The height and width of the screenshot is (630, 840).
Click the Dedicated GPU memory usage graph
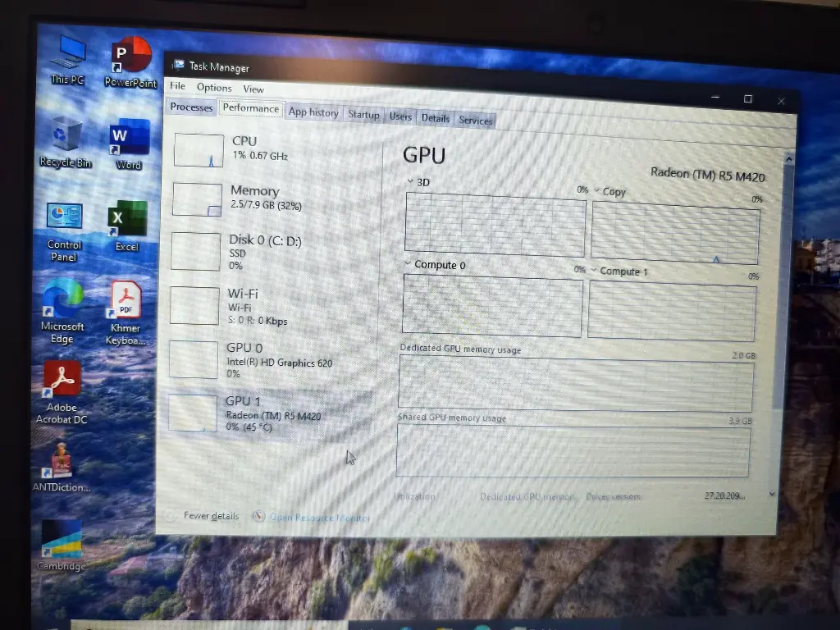(x=576, y=384)
